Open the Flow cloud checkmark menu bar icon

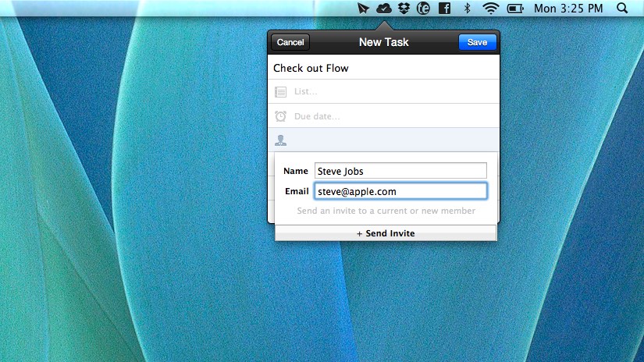pos(383,9)
